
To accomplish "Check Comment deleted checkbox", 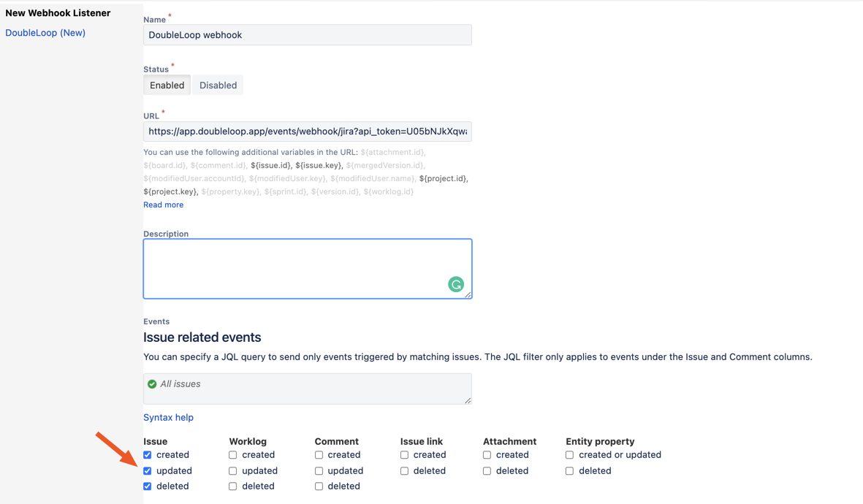I will [319, 486].
